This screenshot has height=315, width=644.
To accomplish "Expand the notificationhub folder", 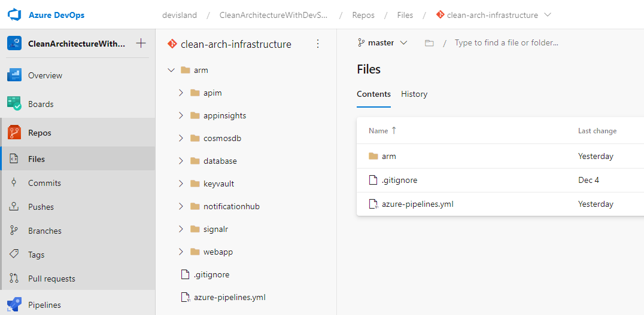I will (x=181, y=206).
